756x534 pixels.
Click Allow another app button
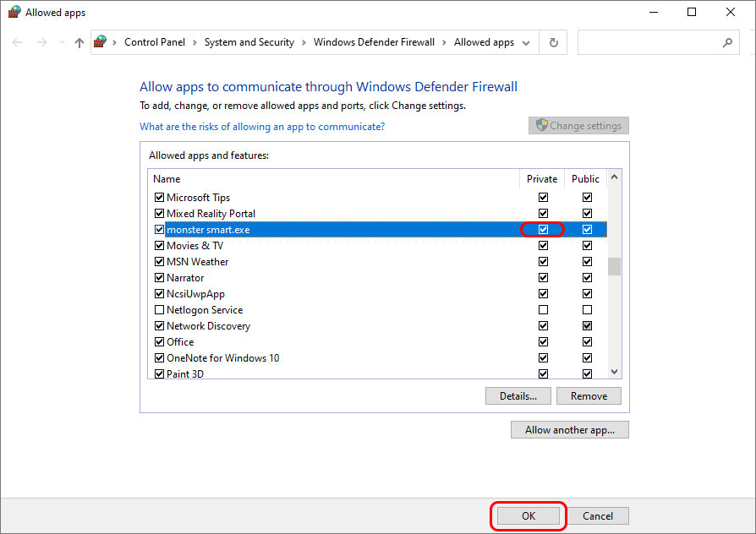tap(570, 430)
